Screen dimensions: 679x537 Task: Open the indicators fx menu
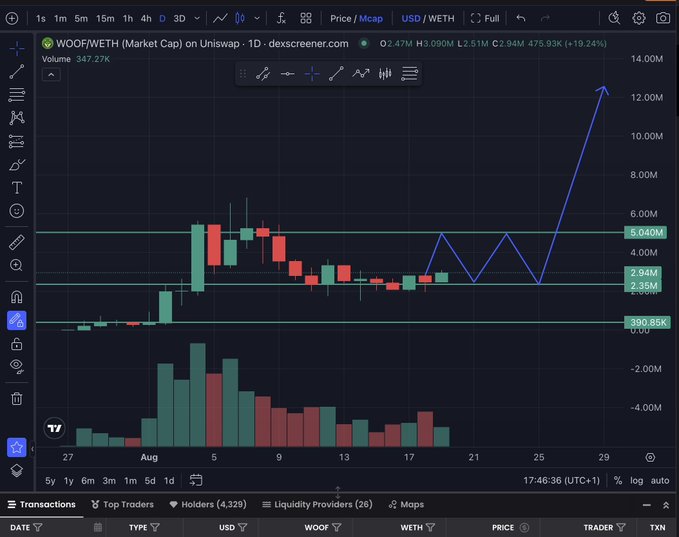coord(281,19)
